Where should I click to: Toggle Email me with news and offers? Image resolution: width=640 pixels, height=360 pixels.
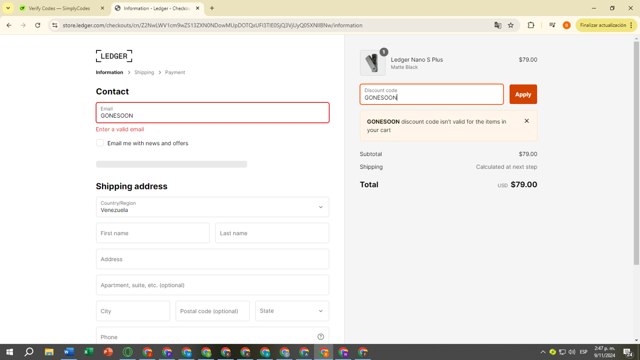click(100, 143)
